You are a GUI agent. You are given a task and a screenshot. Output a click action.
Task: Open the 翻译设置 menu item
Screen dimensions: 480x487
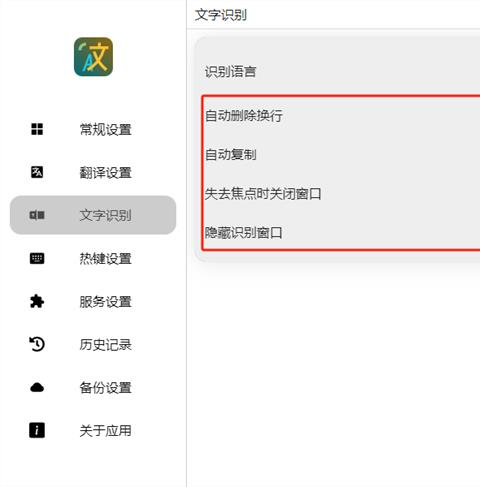coord(93,172)
